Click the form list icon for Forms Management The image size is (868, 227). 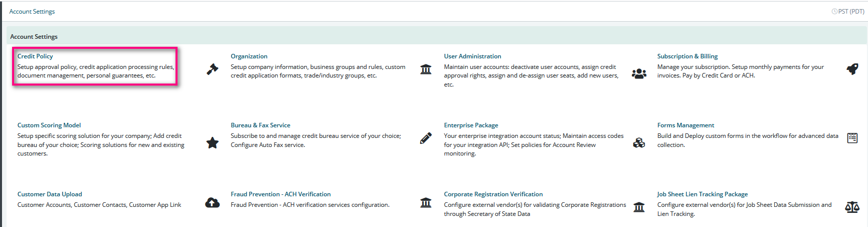(x=852, y=138)
